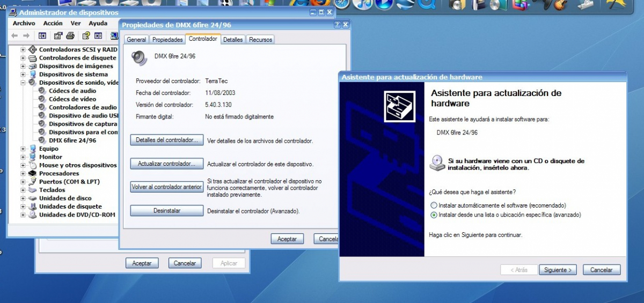Viewport: 644px width, 303px height.
Task: Open GarageBand guitar icon in top dock
Action: [x=560, y=4]
